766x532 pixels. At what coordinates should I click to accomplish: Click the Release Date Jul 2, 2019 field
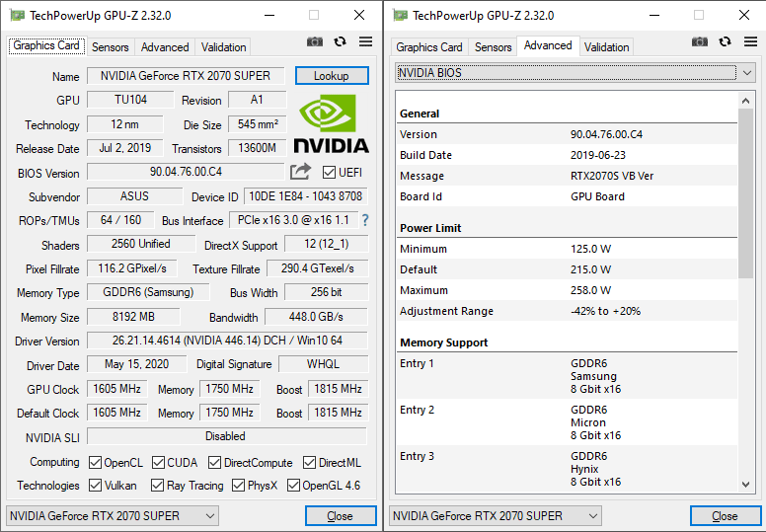pos(125,148)
